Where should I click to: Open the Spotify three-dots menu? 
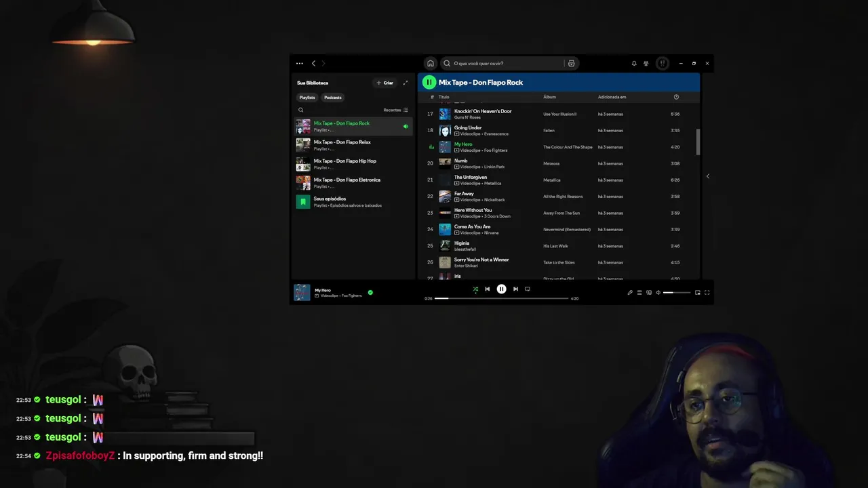(300, 63)
